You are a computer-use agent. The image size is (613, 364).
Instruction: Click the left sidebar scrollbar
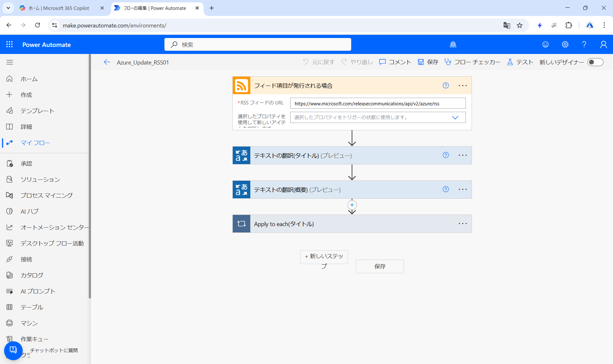coord(90,176)
